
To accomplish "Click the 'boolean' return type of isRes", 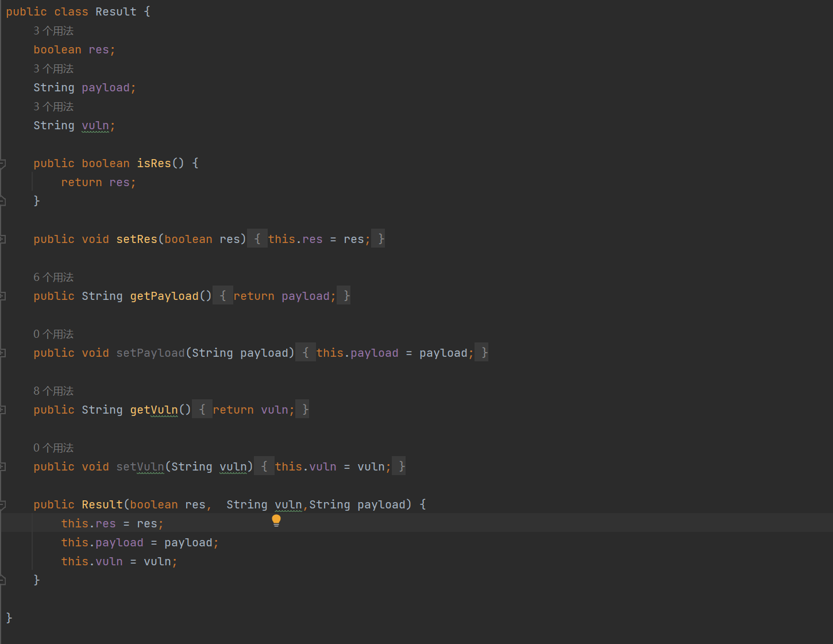I will pos(106,164).
